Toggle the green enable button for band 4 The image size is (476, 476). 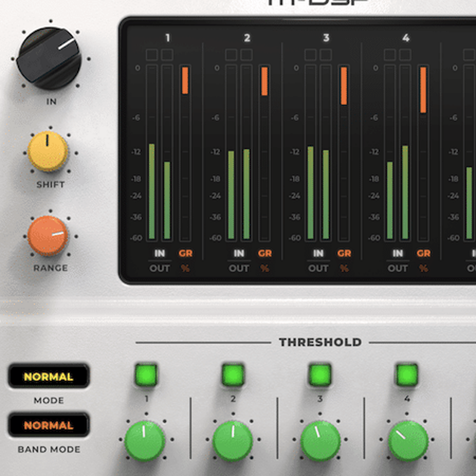point(407,375)
